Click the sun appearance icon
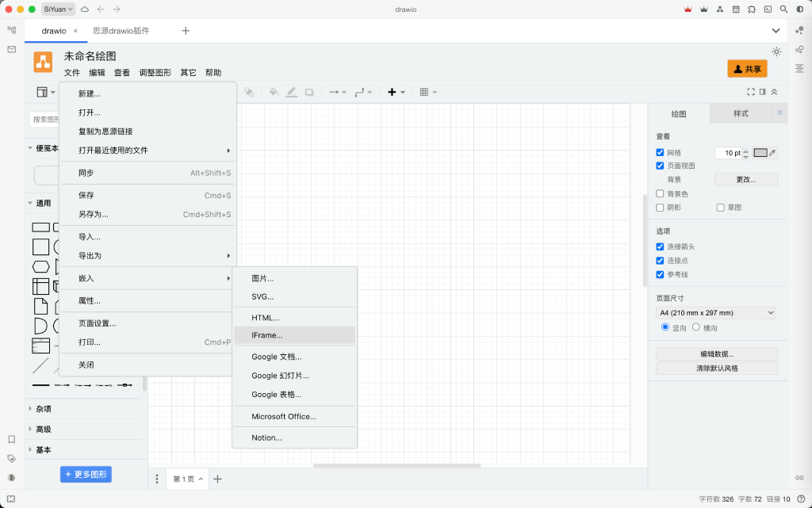The image size is (812, 508). click(776, 52)
